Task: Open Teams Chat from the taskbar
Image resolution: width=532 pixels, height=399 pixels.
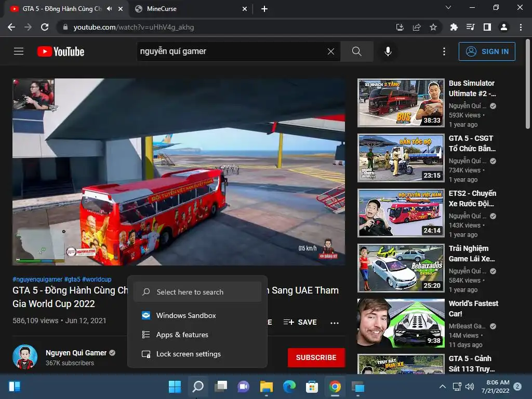Action: click(x=243, y=387)
